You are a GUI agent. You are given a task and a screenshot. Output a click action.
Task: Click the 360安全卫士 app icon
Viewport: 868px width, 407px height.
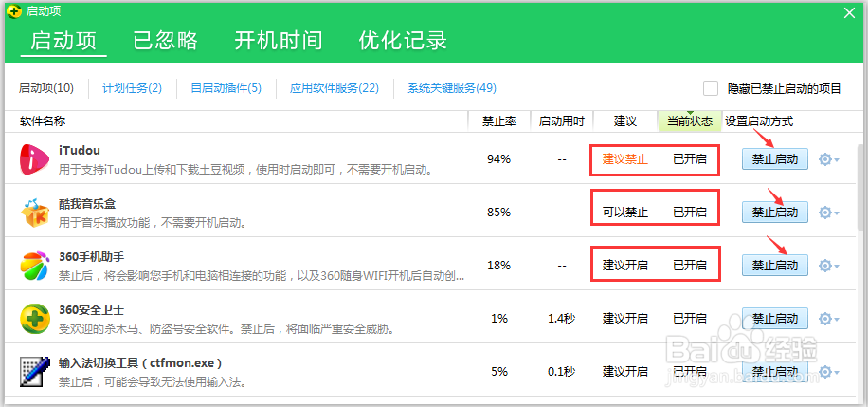point(35,319)
